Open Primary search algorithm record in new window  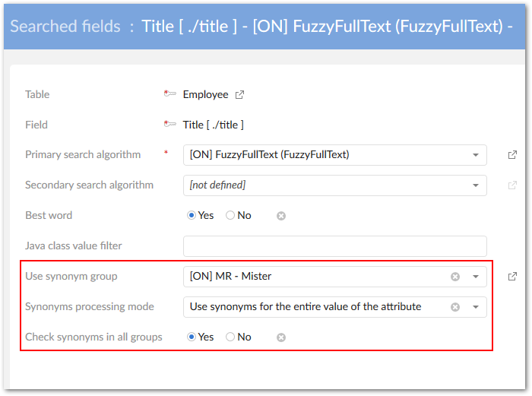512,155
